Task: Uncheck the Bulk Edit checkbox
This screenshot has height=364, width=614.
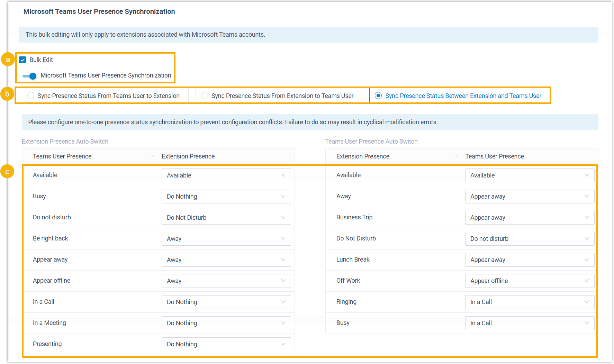Action: [x=23, y=60]
